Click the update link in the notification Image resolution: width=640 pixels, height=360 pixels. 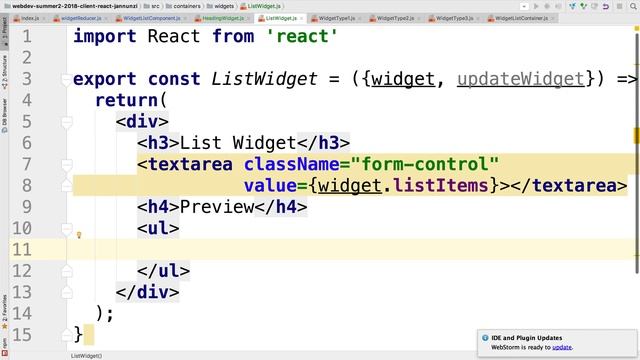pyautogui.click(x=562, y=347)
